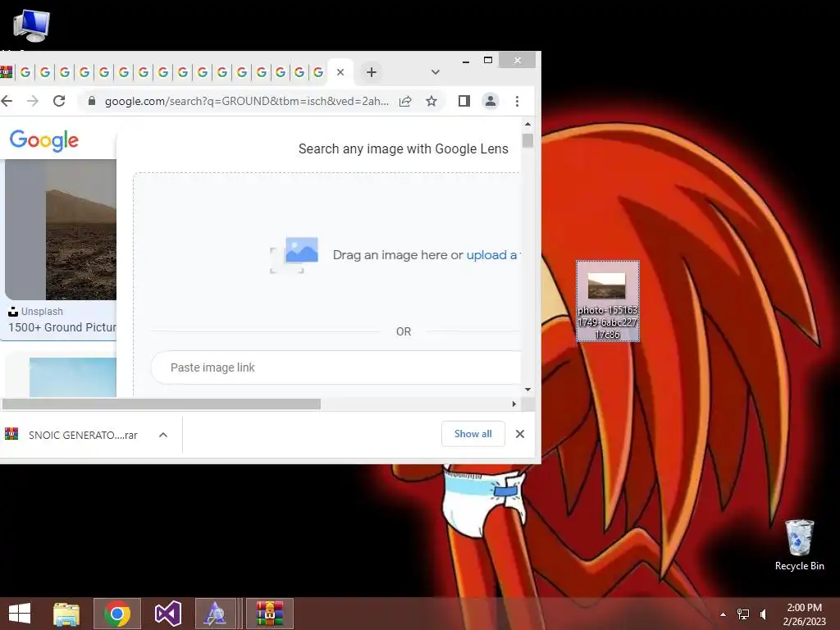Click the vertical scrollbar down arrow
Image resolution: width=840 pixels, height=630 pixels.
point(527,390)
